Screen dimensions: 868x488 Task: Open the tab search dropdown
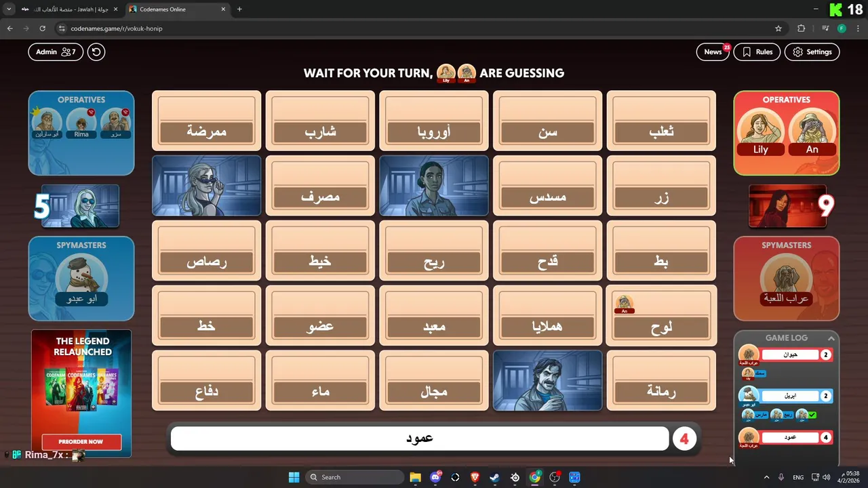click(8, 9)
